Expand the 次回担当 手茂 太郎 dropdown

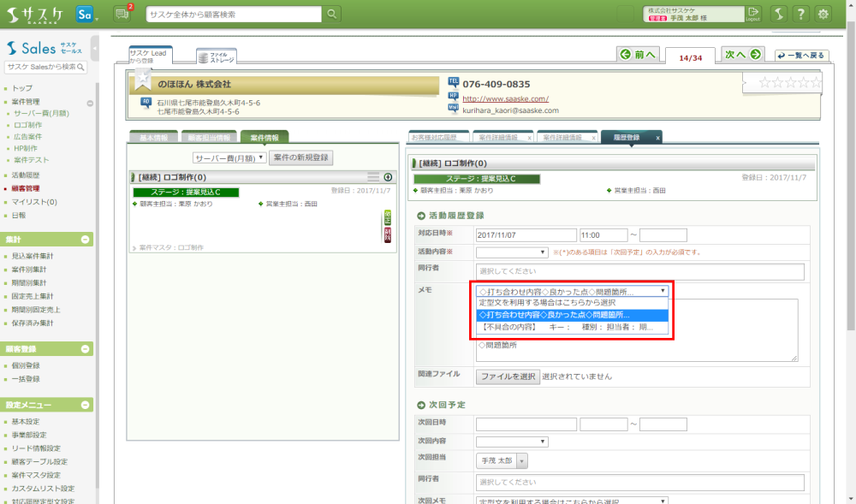pos(521,460)
